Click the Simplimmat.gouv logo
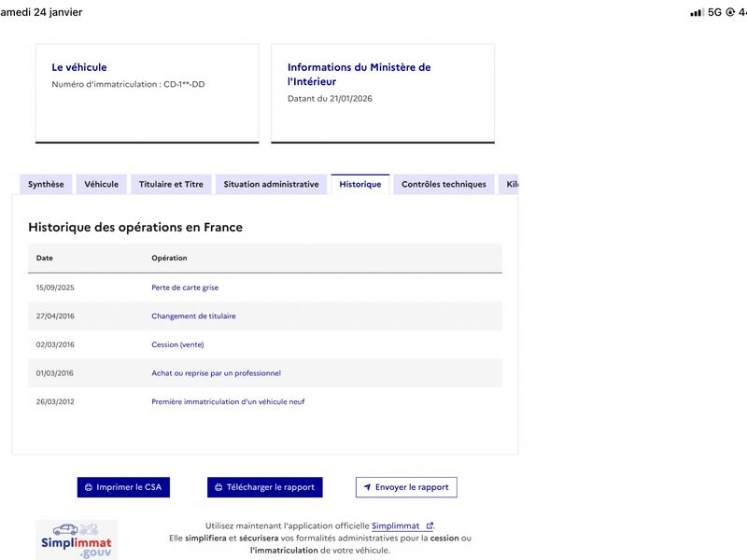 click(77, 539)
